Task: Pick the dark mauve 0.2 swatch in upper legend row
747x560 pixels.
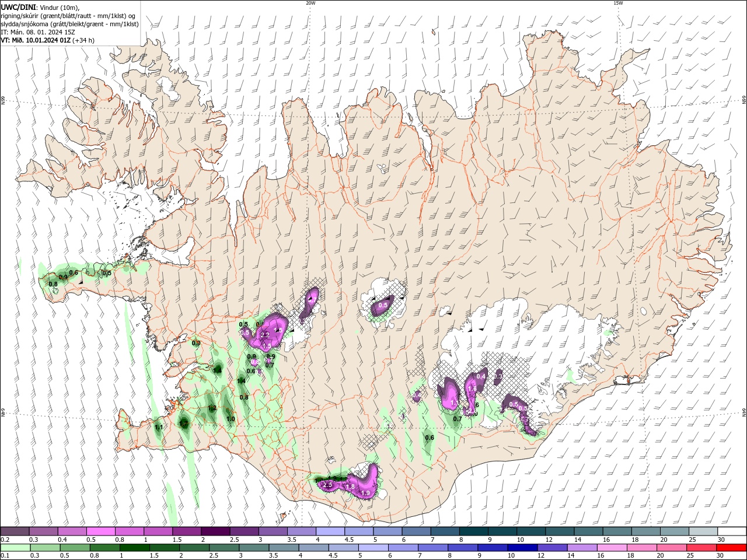Action: pos(15,531)
